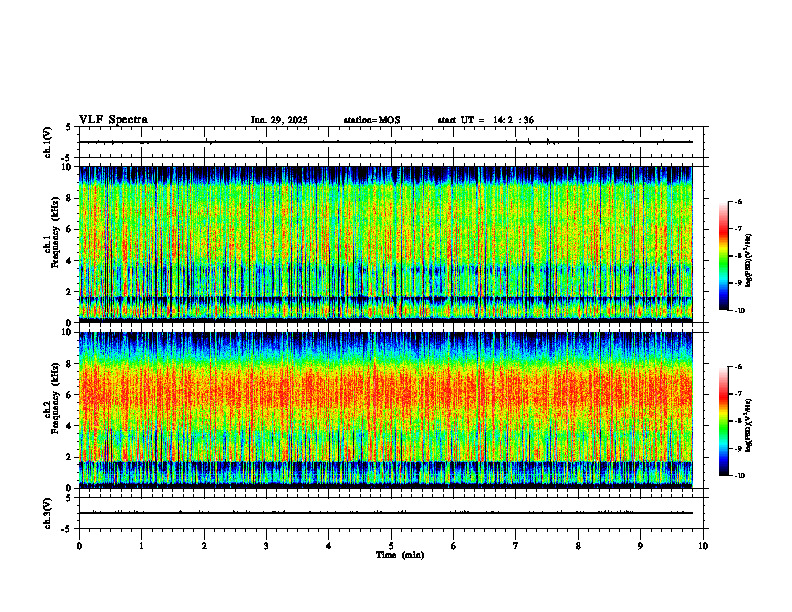Click tick label "2" on the time axis
Screen dimensions: 792x612
coord(204,546)
